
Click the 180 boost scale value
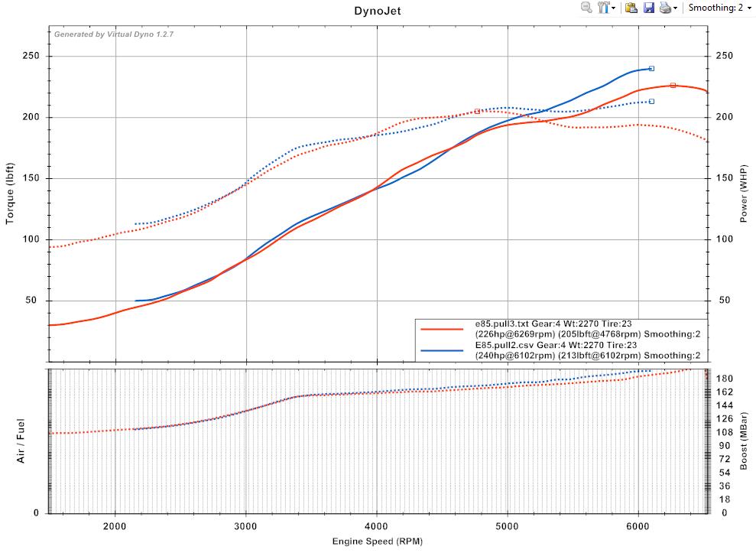[725, 379]
